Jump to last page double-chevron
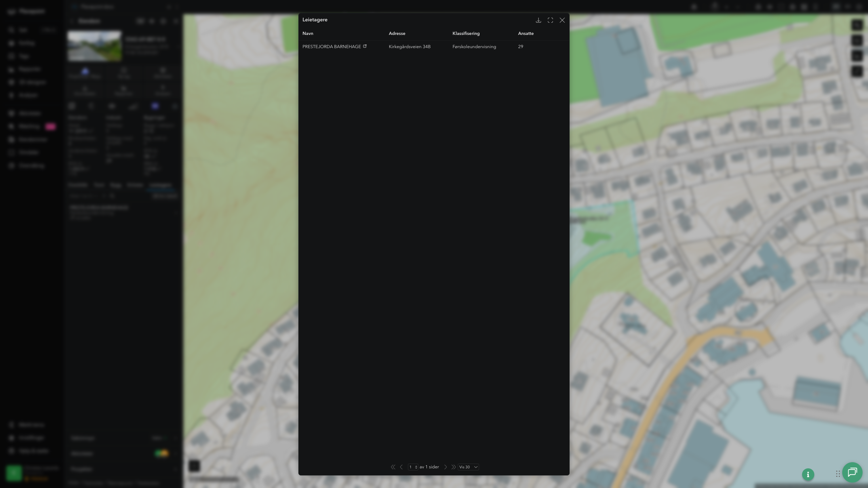 click(453, 467)
